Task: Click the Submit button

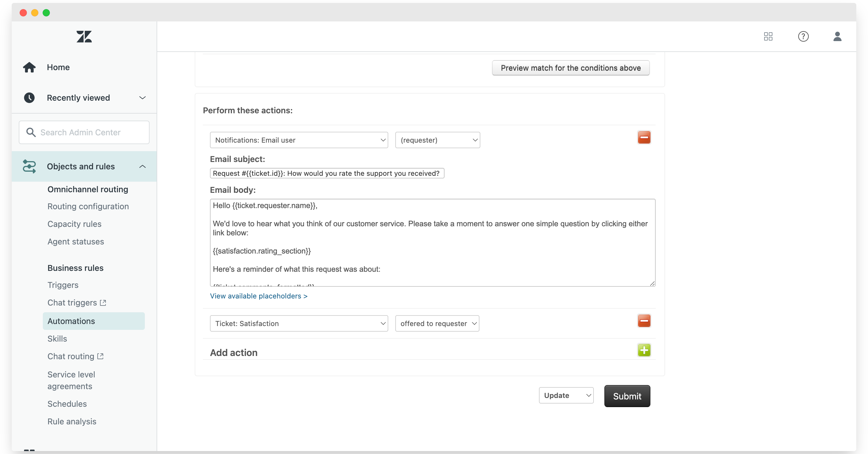Action: click(627, 396)
